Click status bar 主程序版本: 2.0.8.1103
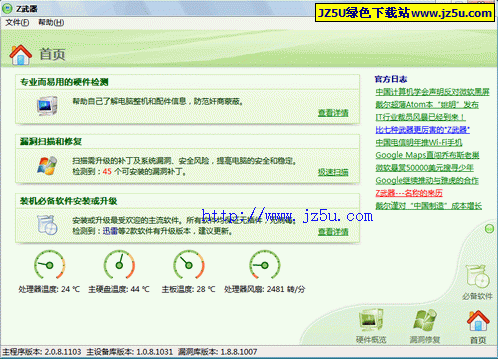The image size is (498, 360). (42, 352)
